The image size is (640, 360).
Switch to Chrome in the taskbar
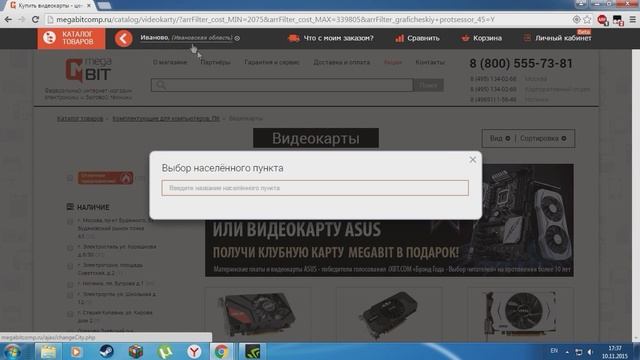[221, 351]
